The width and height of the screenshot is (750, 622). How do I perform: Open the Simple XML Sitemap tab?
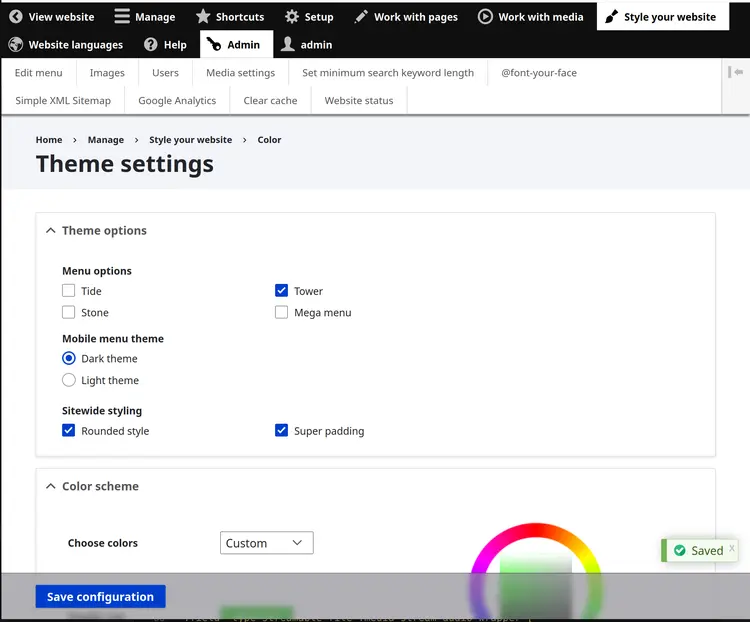[63, 100]
